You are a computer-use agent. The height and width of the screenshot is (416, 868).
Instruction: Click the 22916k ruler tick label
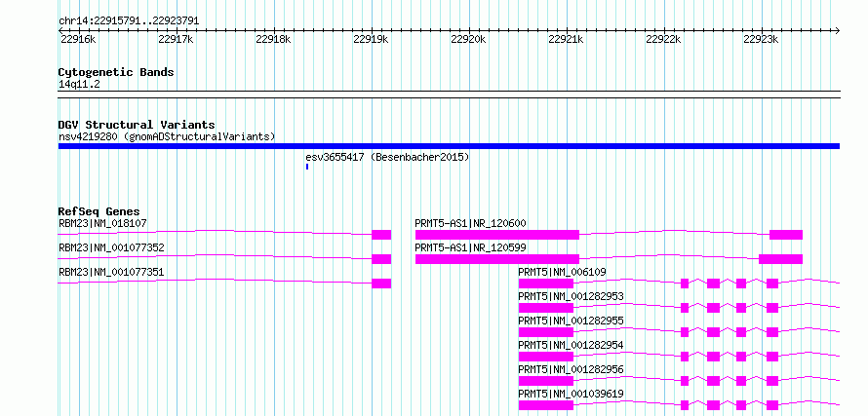(78, 39)
